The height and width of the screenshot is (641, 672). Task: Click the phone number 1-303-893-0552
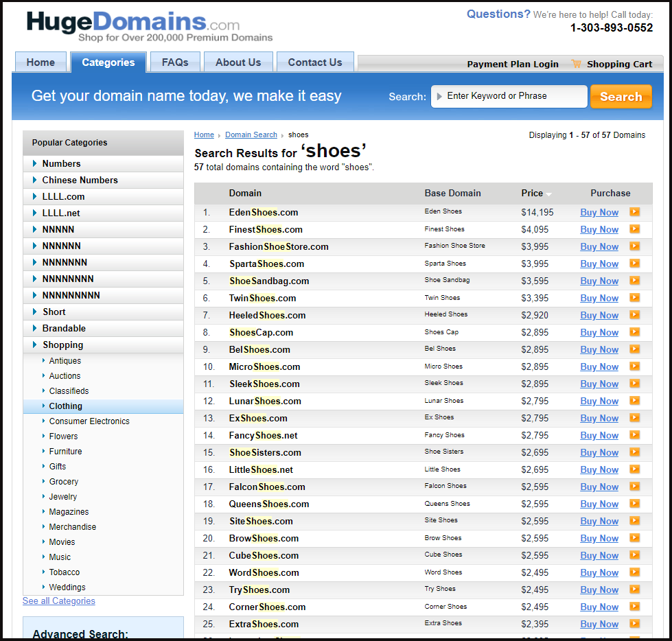coord(611,28)
